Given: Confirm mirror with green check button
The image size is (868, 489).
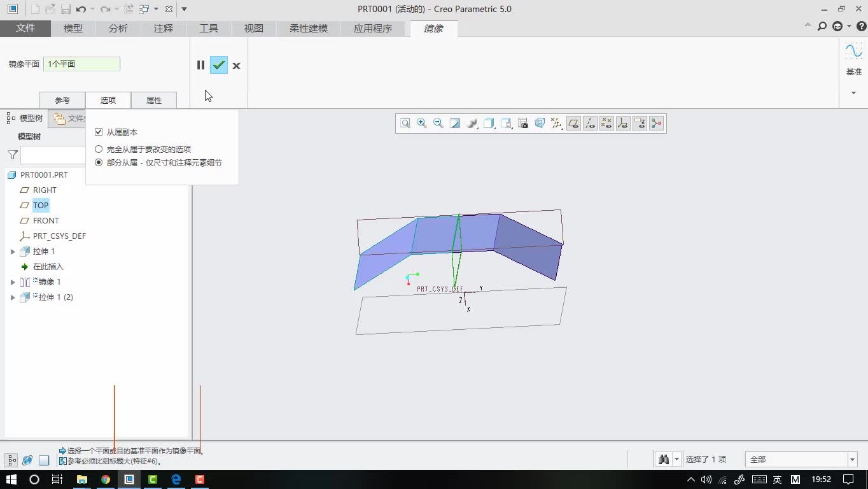Looking at the screenshot, I should [218, 65].
